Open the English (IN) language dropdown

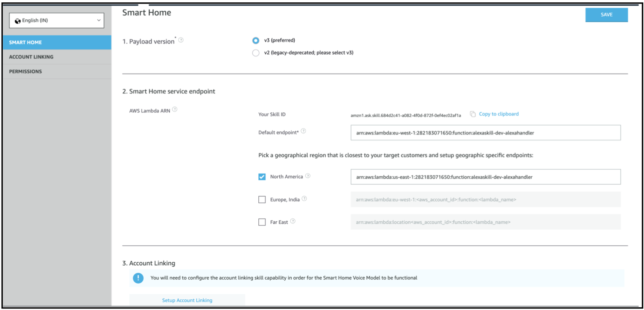click(x=57, y=21)
